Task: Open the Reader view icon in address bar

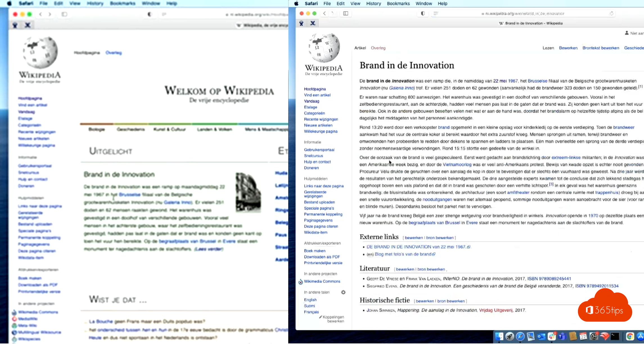Action: [x=436, y=13]
